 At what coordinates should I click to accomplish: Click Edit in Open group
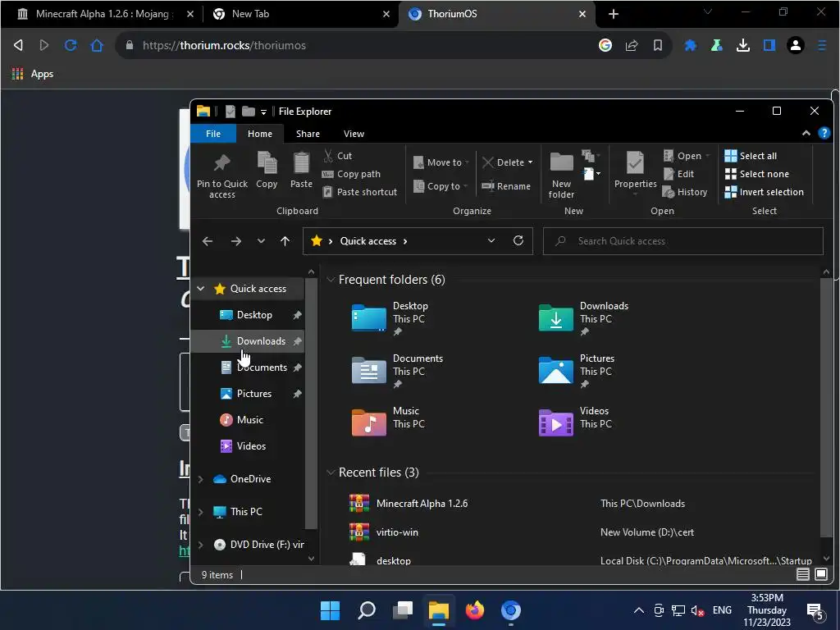[678, 174]
